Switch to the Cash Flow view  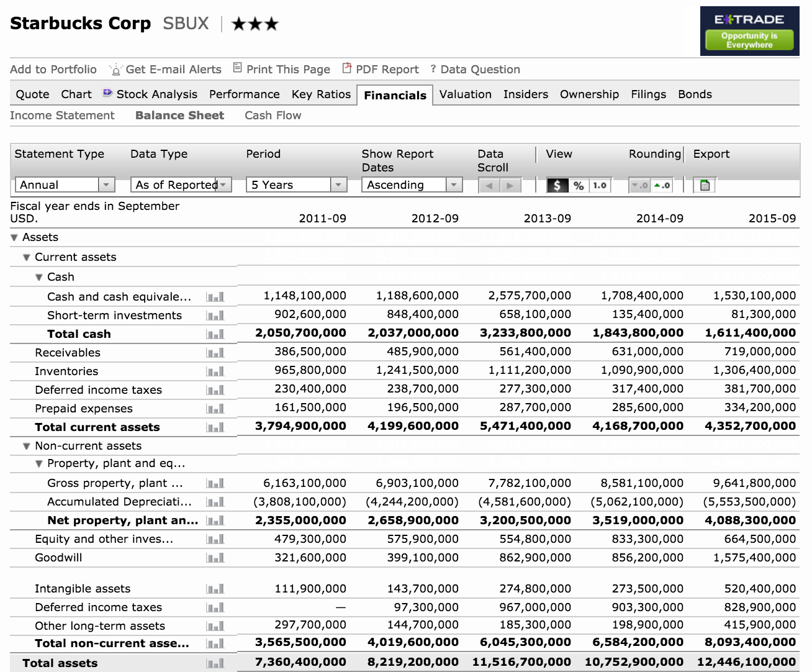coord(273,116)
